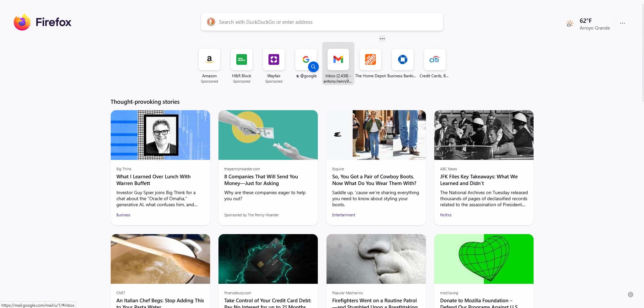Open 'JFK Files Key Takeaways' story headline
The height and width of the screenshot is (308, 644).
479,180
